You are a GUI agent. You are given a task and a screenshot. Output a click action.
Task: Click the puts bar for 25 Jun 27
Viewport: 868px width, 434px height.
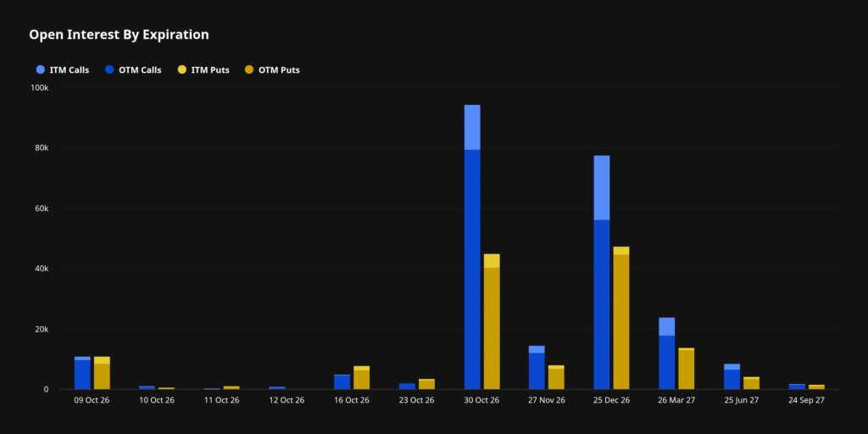click(x=751, y=383)
